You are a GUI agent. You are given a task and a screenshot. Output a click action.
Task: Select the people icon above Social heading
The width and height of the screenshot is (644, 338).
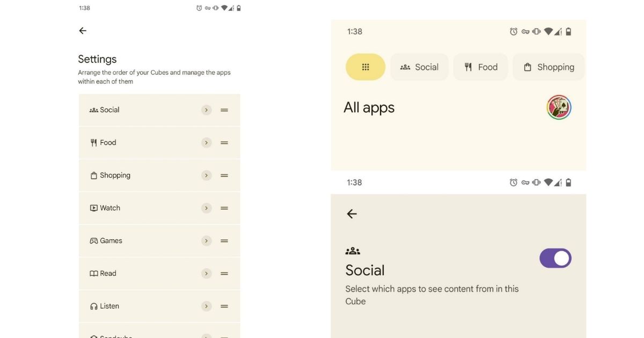[x=353, y=251]
